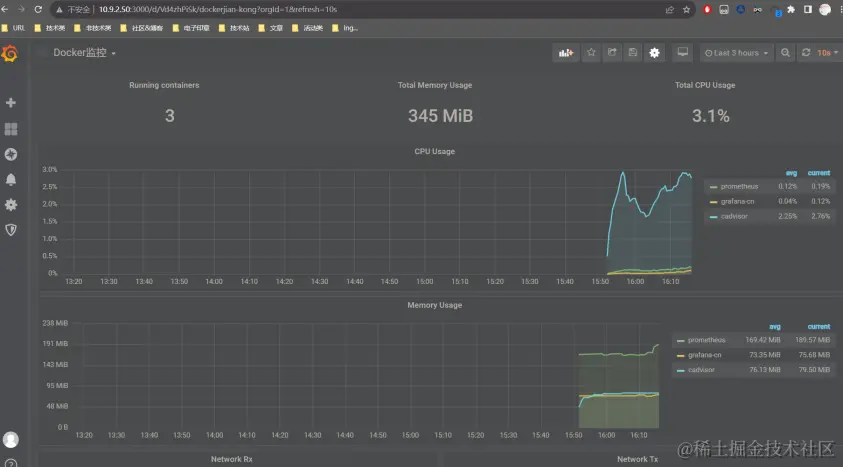Share page icon in address bar

click(670, 10)
